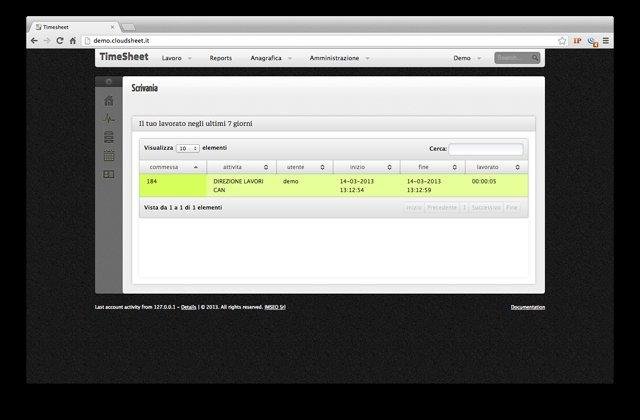Viewport: 640px width, 420px height.
Task: Go back in the browser
Action: tap(34, 40)
